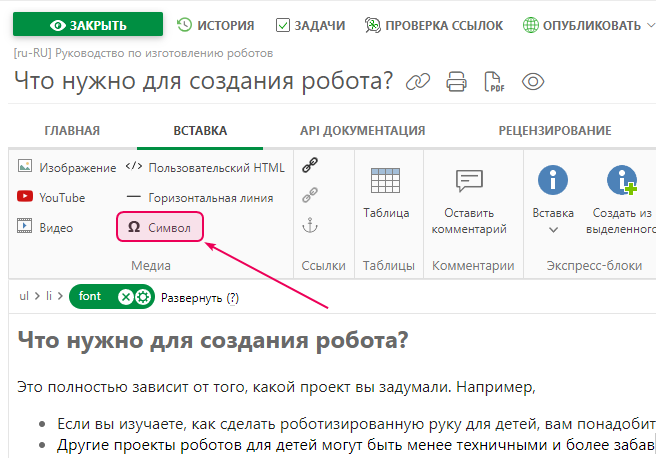Image resolution: width=656 pixels, height=458 pixels.
Task: Select ul in the breadcrumb path
Action: coord(24,296)
